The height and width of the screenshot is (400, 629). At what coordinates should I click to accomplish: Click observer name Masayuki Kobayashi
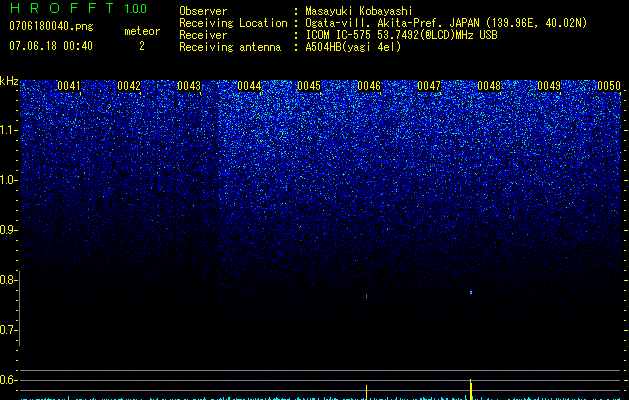click(x=359, y=11)
